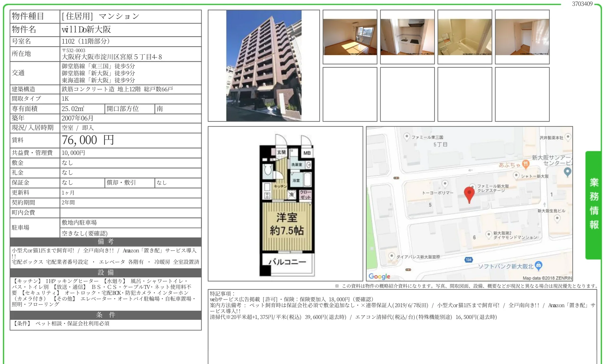
Task: Click the あぷちゃ restaurant icon on map
Action: [x=526, y=164]
